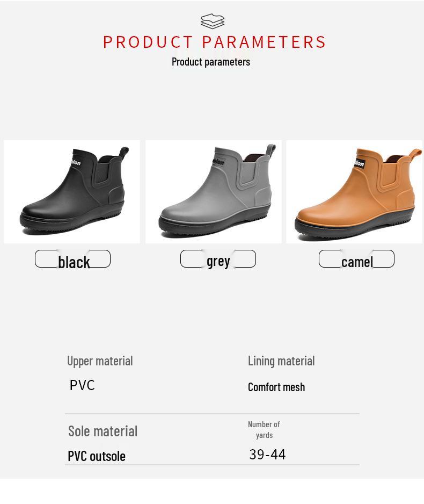Choose the black color label button
The width and height of the screenshot is (424, 504).
(x=72, y=259)
